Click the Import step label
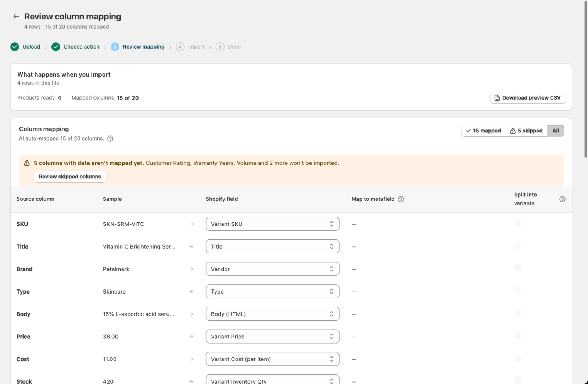588x384 pixels. pos(196,47)
